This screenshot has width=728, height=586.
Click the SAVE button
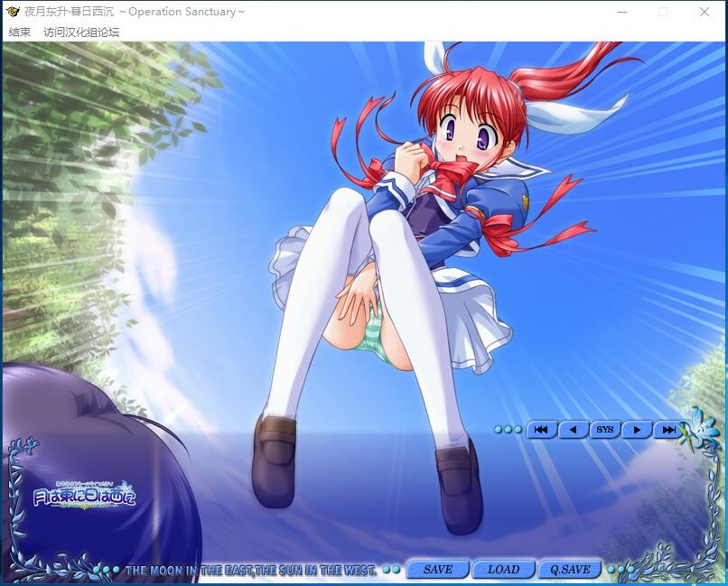438,570
